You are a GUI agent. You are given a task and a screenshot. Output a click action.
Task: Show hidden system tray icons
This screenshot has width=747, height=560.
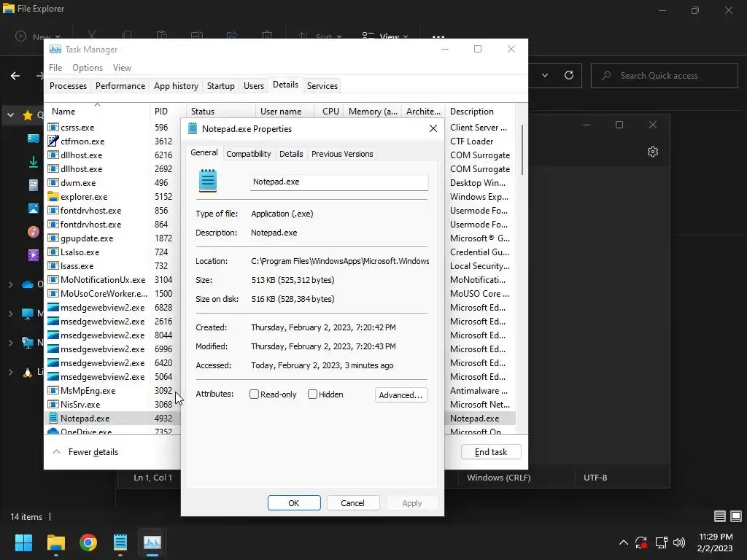point(623,542)
